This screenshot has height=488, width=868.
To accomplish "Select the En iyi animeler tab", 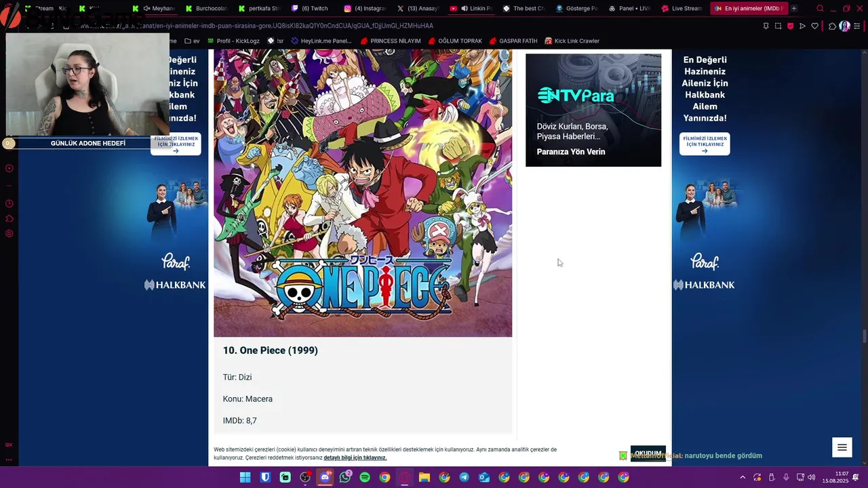I will (748, 8).
